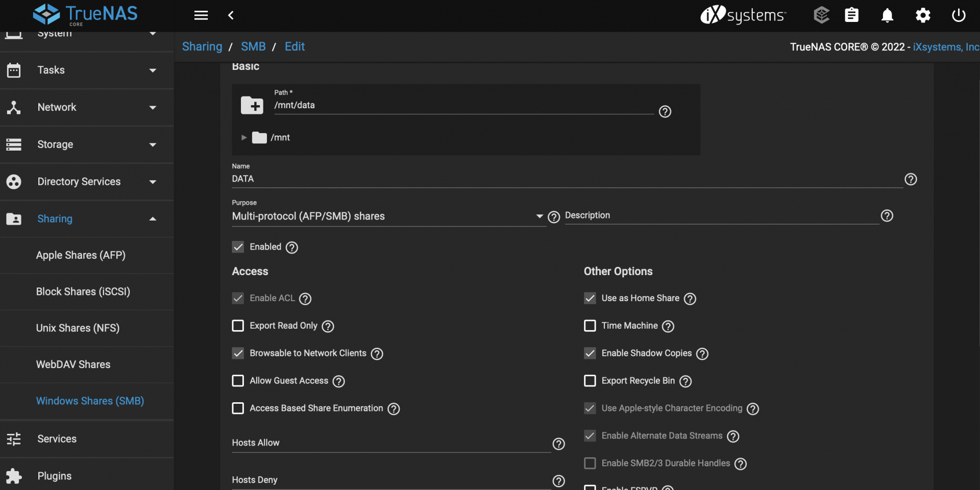Screen dimensions: 980x490
Task: Open Windows Shares (SMB) page
Action: point(87,401)
